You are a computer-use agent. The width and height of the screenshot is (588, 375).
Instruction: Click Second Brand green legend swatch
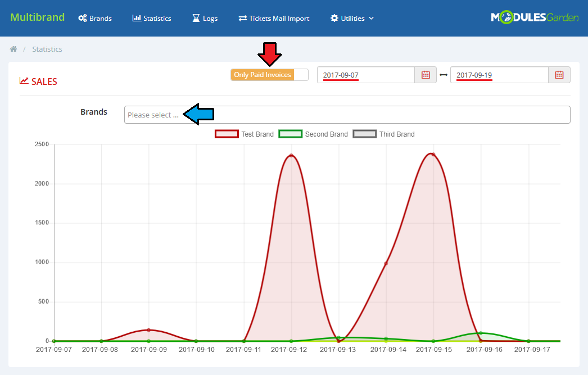tap(290, 134)
